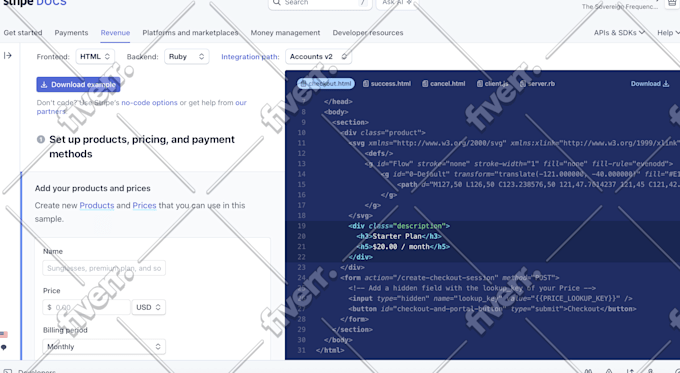Switch to the checkout.html file tab
680x373 pixels.
click(x=326, y=84)
